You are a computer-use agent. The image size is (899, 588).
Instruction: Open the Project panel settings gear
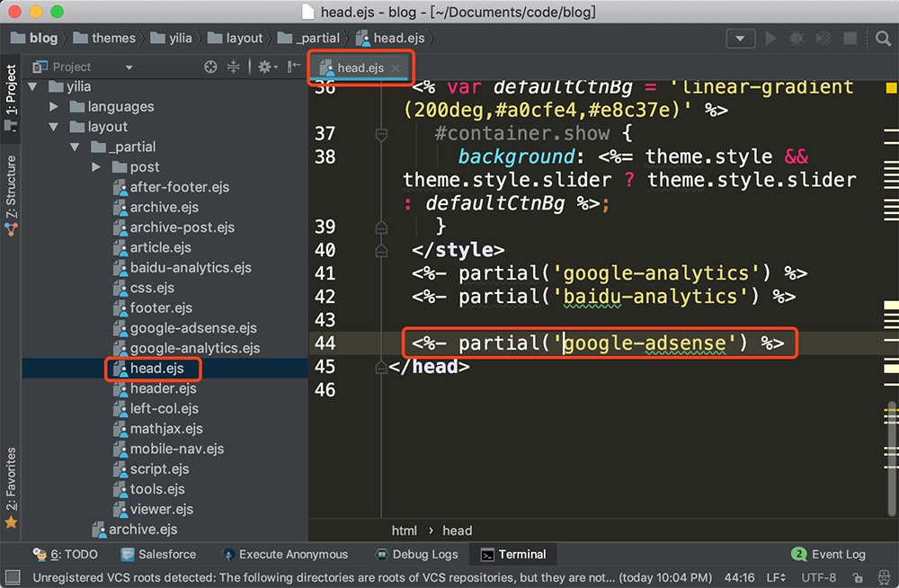(267, 67)
